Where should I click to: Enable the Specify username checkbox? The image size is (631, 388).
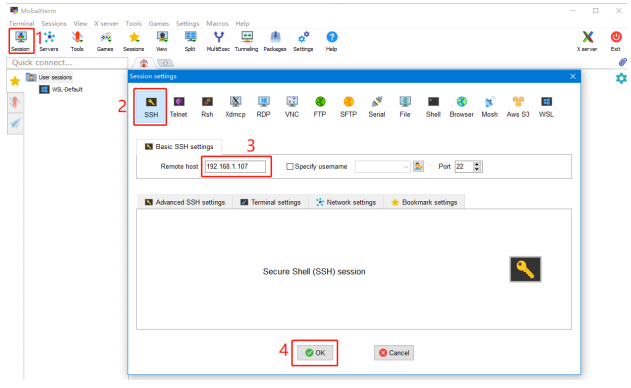[x=290, y=166]
